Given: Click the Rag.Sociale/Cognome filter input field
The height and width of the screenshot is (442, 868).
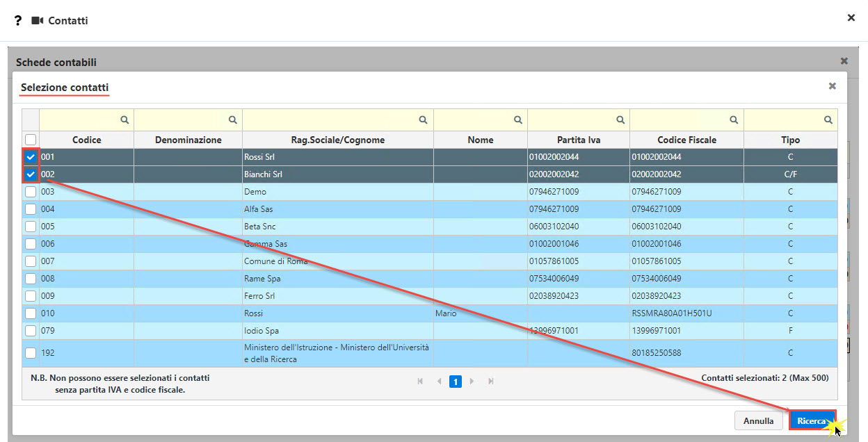Looking at the screenshot, I should pos(337,120).
